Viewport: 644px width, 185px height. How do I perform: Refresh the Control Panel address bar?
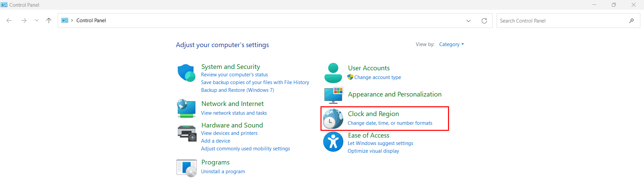[484, 21]
